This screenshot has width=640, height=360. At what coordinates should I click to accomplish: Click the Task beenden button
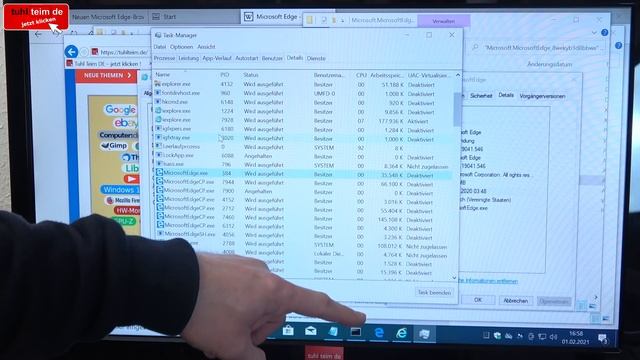pos(434,292)
